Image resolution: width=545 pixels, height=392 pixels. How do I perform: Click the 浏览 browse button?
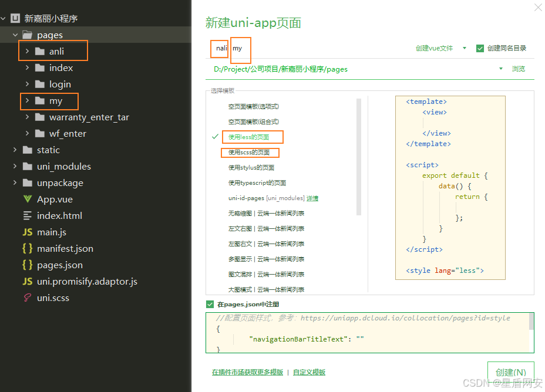[518, 69]
